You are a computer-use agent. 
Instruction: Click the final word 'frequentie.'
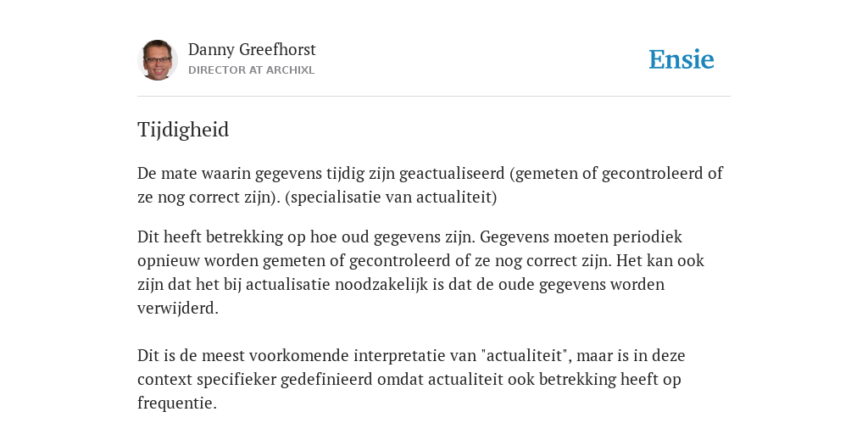(x=177, y=403)
